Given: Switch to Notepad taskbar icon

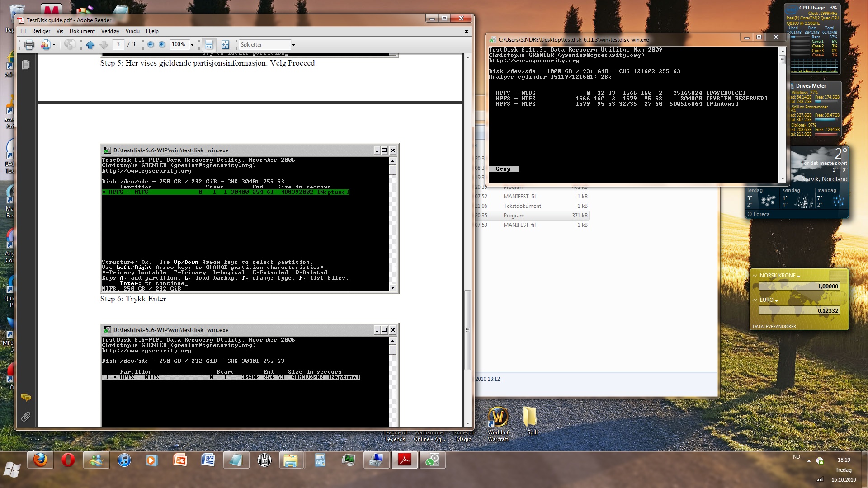Looking at the screenshot, I should click(x=236, y=460).
